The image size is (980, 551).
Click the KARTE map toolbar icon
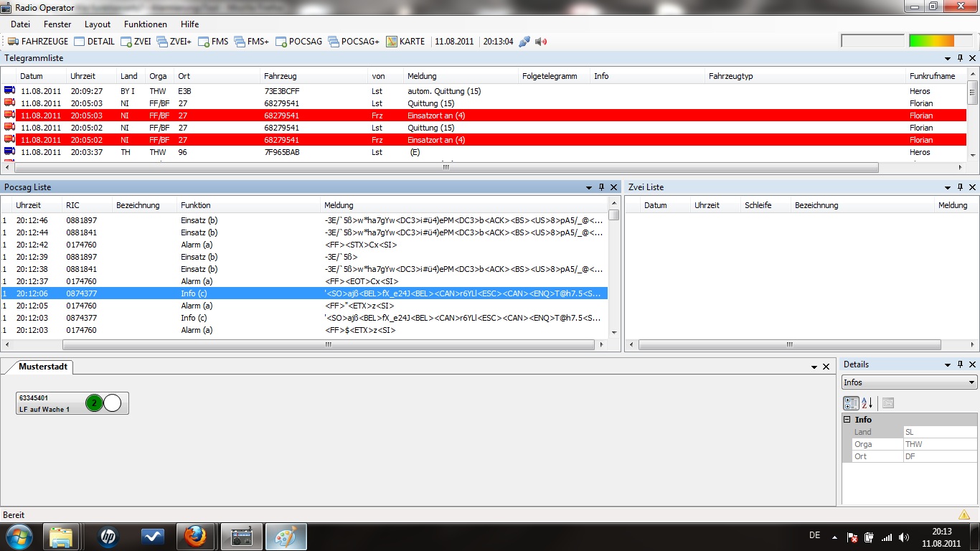click(405, 42)
